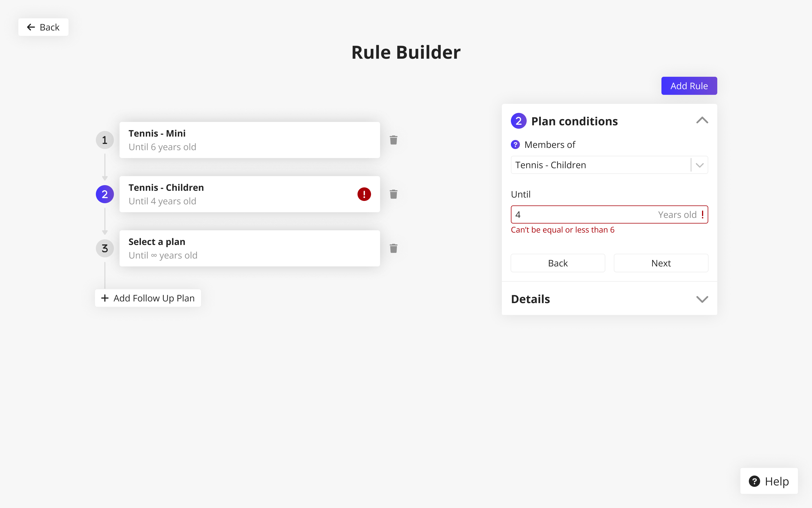This screenshot has width=812, height=508.
Task: Open the Help widget
Action: click(x=769, y=481)
